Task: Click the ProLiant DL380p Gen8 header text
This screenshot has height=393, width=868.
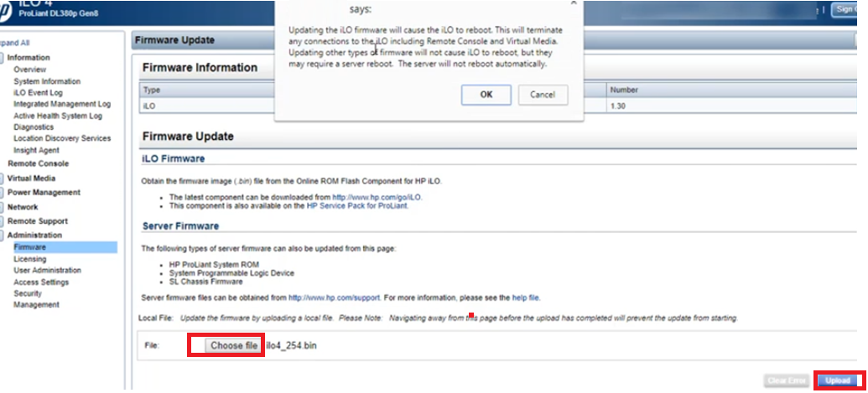Action: (x=59, y=13)
